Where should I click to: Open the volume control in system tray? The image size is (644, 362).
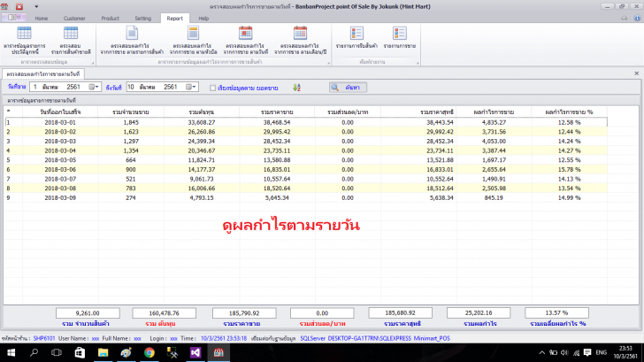(564, 352)
